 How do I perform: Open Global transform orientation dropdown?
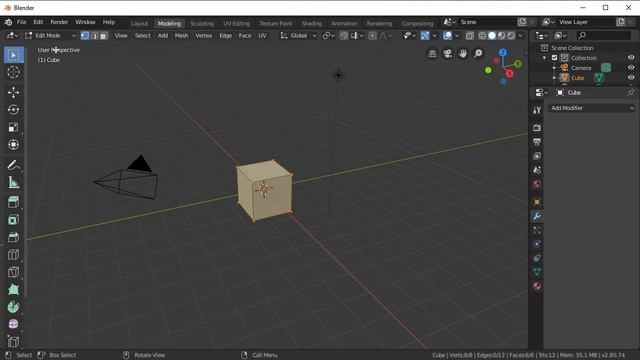tap(298, 36)
